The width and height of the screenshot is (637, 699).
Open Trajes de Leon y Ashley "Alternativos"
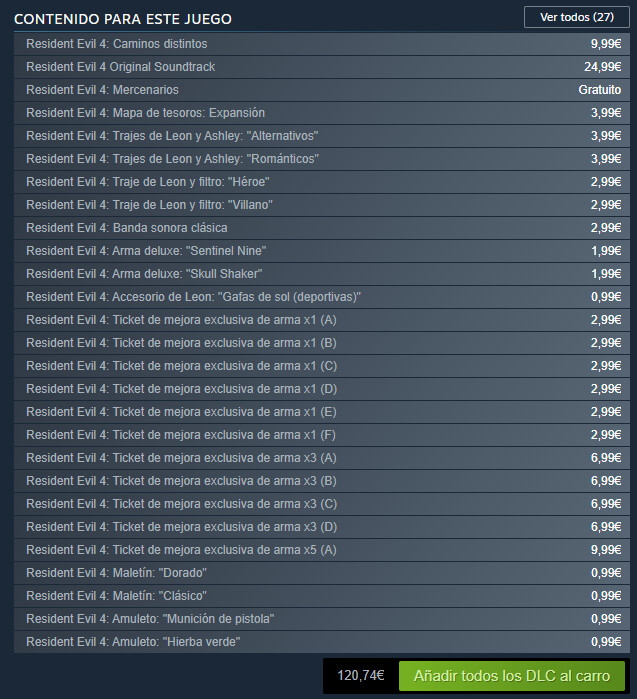coord(321,136)
